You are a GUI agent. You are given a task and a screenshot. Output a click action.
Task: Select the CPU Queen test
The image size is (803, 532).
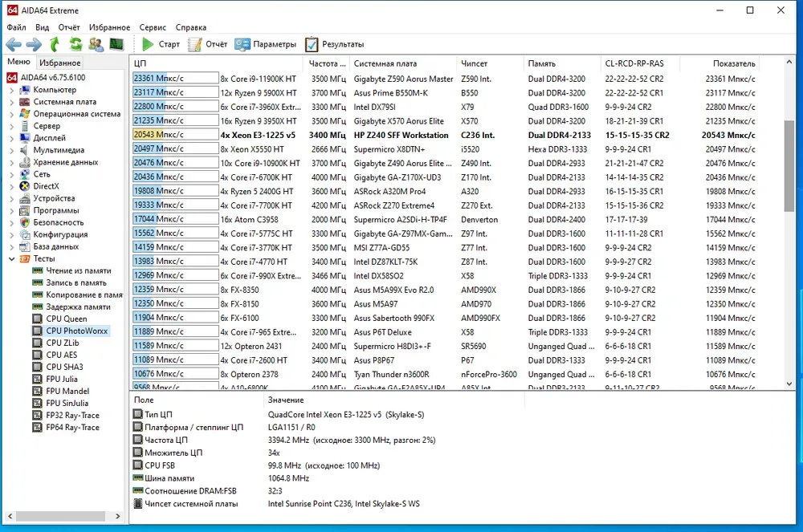click(x=66, y=319)
